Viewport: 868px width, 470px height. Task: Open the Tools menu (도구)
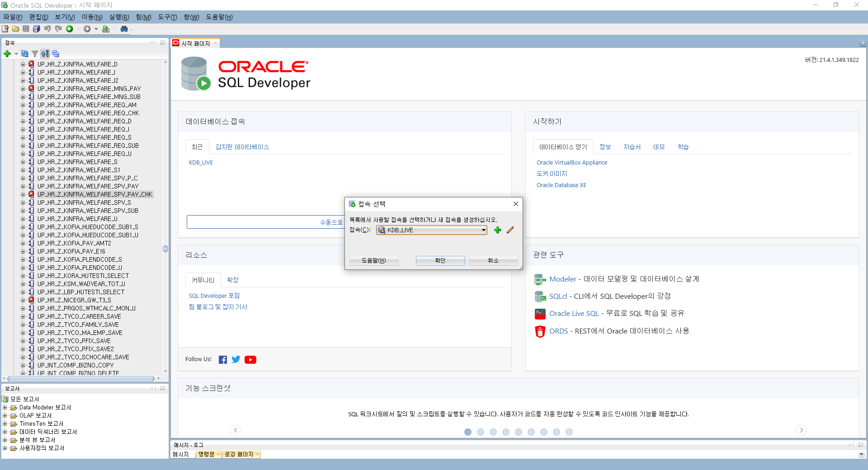pyautogui.click(x=167, y=17)
